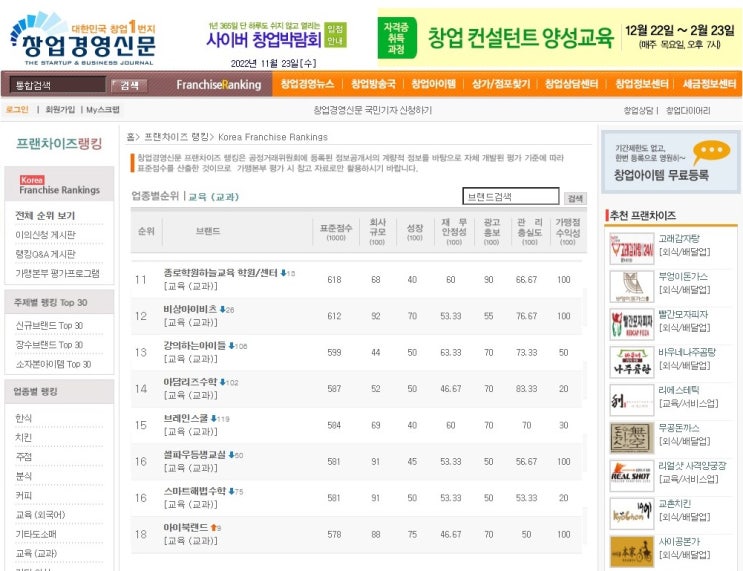Open the FranchiseRanking menu
Viewport: 743px width, 571px height.
point(218,85)
